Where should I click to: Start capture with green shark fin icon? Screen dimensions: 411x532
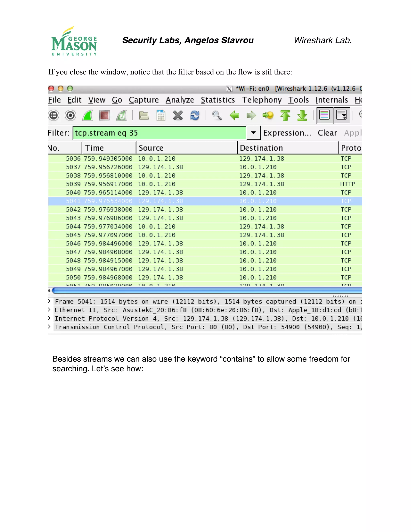point(87,115)
